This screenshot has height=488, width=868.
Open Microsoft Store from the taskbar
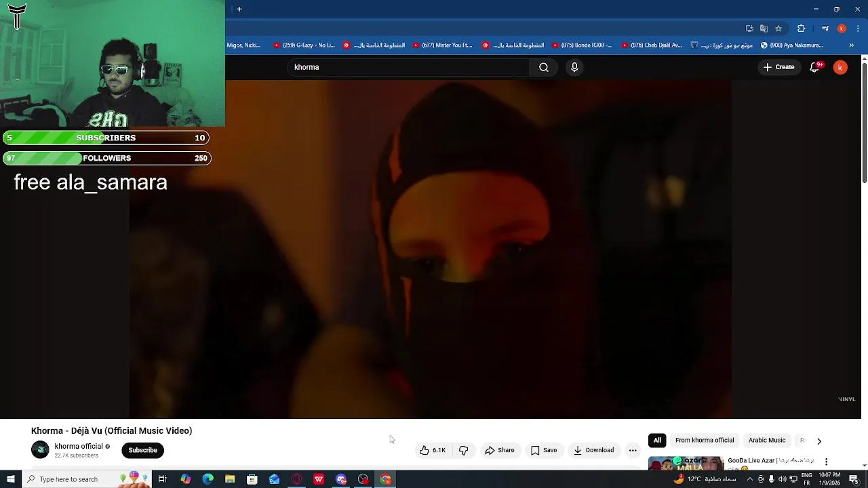click(252, 479)
